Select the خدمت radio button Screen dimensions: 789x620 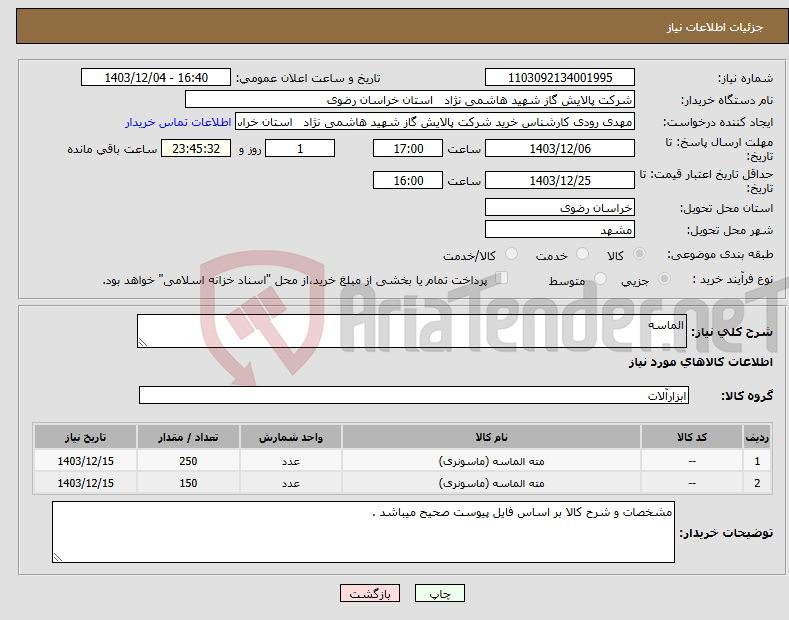click(x=582, y=254)
